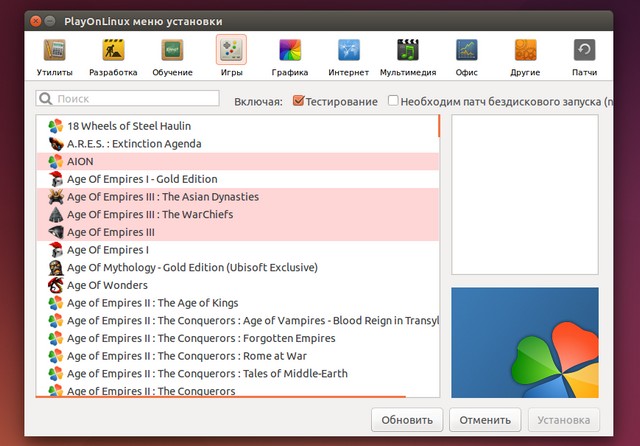Click the Установка button

[x=563, y=420]
